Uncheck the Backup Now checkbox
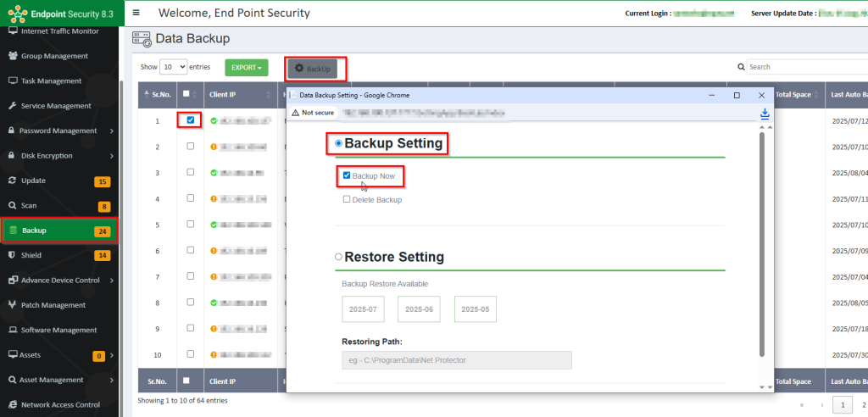 tap(347, 175)
